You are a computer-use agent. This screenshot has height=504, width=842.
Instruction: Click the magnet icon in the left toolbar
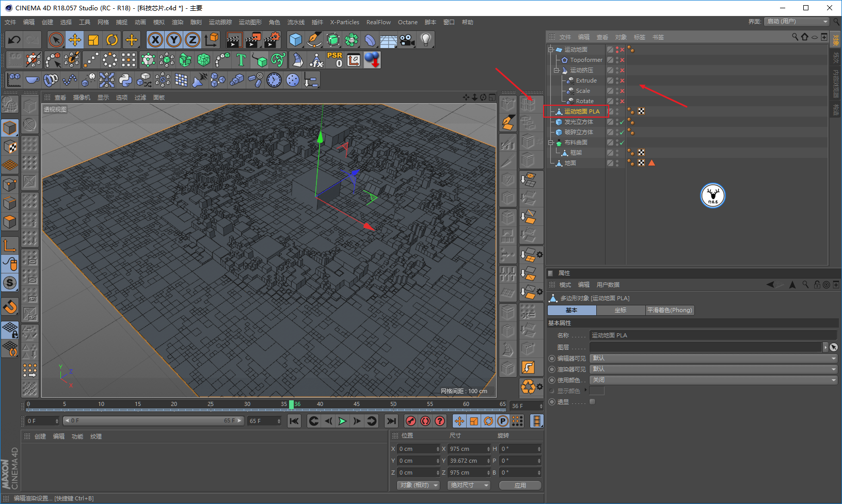(x=10, y=306)
